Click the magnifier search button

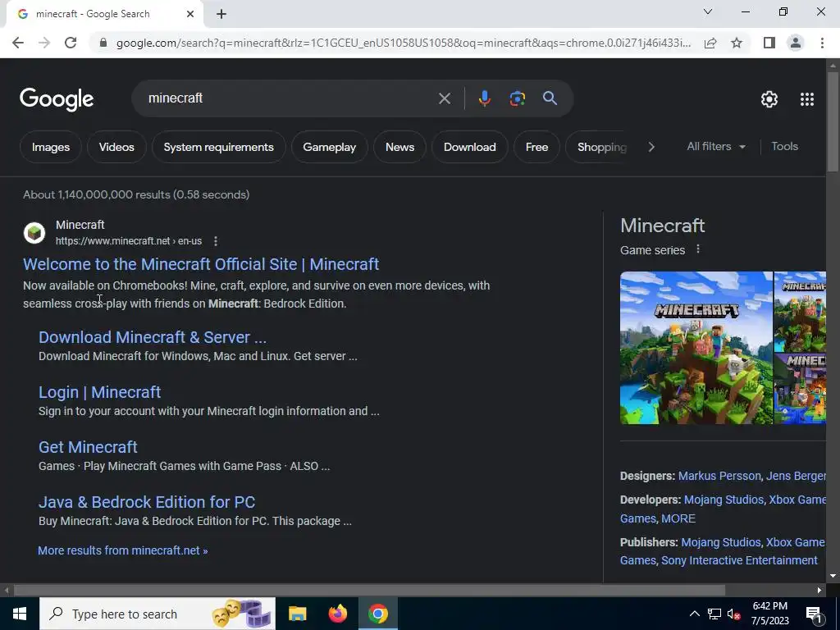point(550,98)
